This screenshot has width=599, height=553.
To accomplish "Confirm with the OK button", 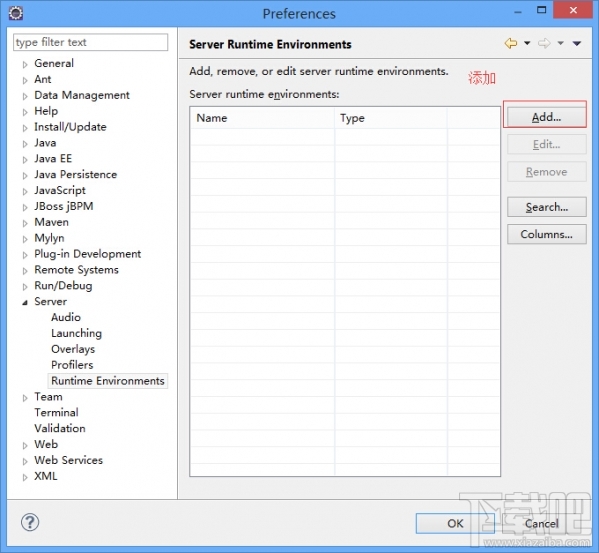I will tap(455, 523).
